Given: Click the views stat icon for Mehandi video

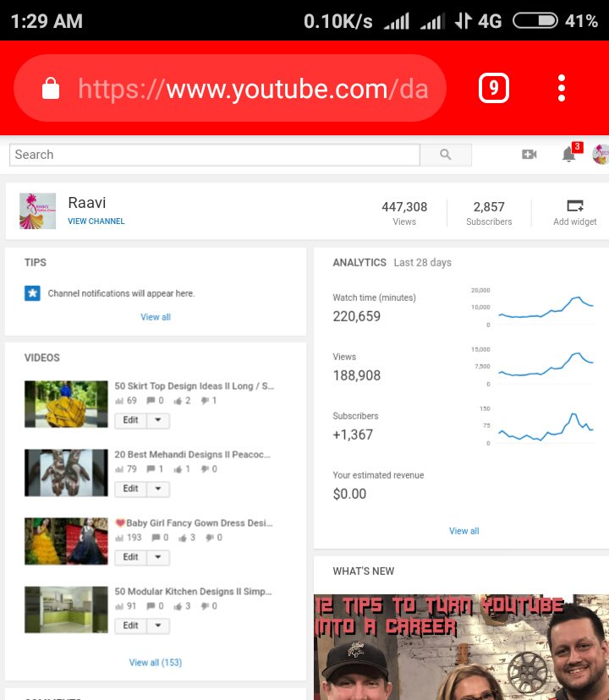Looking at the screenshot, I should point(119,469).
